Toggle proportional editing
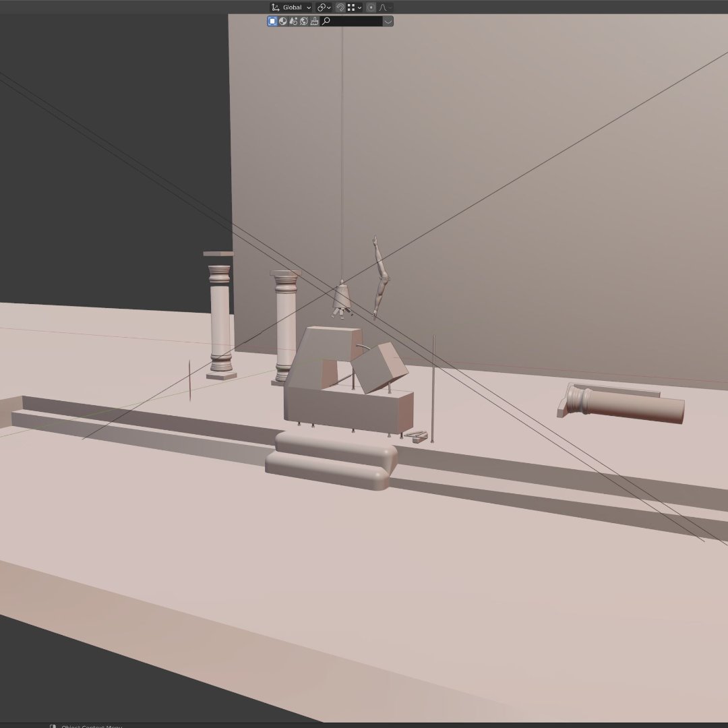Image resolution: width=728 pixels, height=728 pixels. (x=371, y=7)
